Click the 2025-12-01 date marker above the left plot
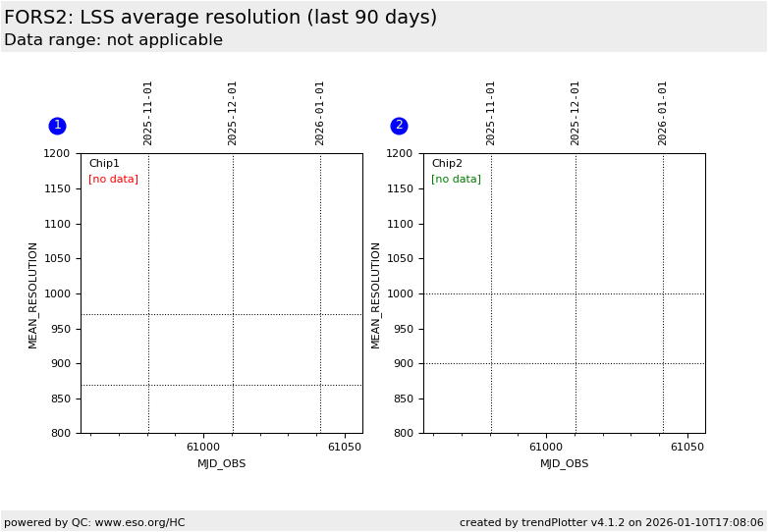Screen dimensions: 768x532 [x=233, y=113]
